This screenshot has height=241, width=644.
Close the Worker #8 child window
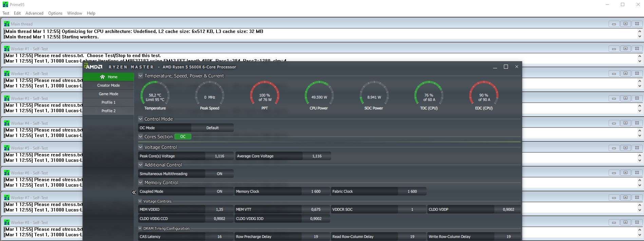637,222
